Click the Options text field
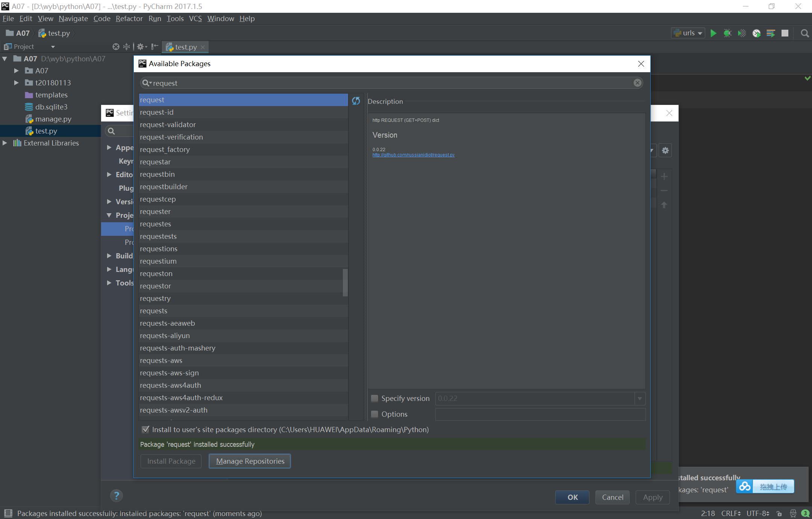The image size is (812, 519). click(540, 414)
